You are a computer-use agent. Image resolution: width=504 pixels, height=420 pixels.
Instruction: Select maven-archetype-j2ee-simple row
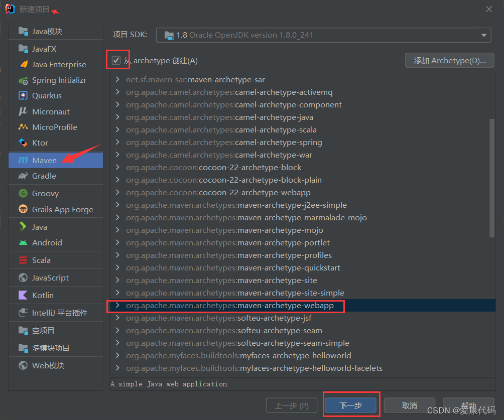tap(303, 205)
